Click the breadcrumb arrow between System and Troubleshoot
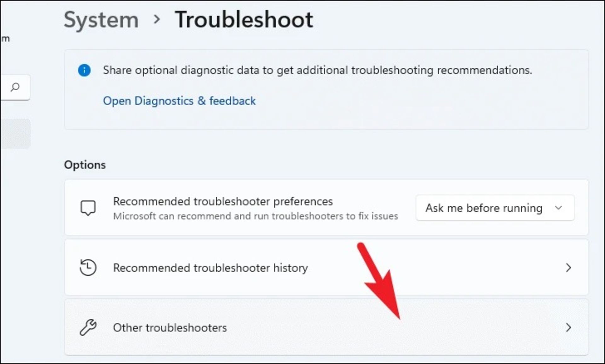The image size is (605, 364). [157, 20]
